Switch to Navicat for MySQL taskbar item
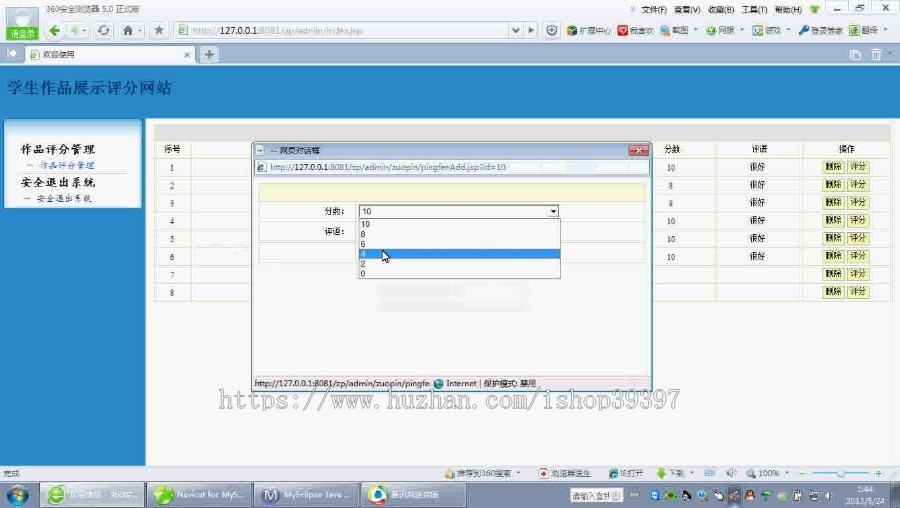The width and height of the screenshot is (900, 508). 199,495
